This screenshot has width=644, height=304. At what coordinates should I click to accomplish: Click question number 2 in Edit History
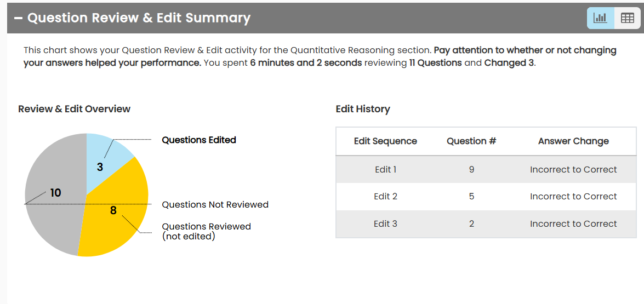[x=471, y=224]
